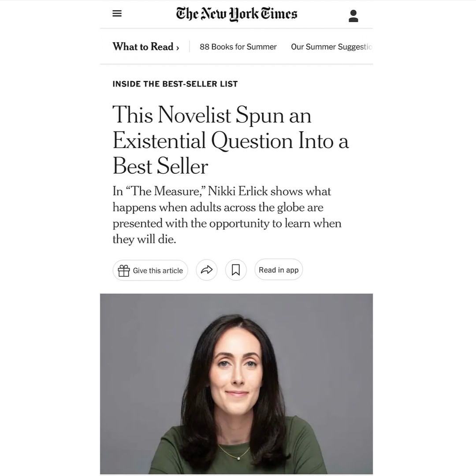Click the account profile icon
Viewport: 476px width, 476px height.
(x=353, y=16)
